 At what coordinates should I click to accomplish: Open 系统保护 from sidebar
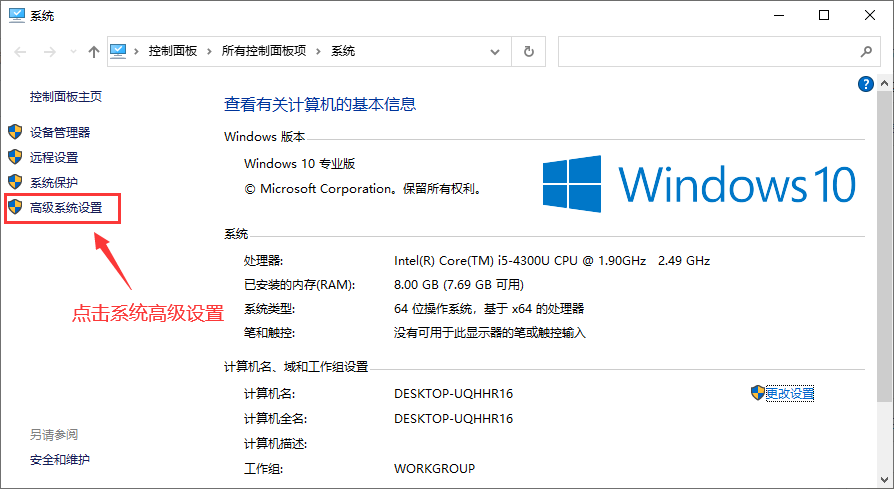click(54, 183)
